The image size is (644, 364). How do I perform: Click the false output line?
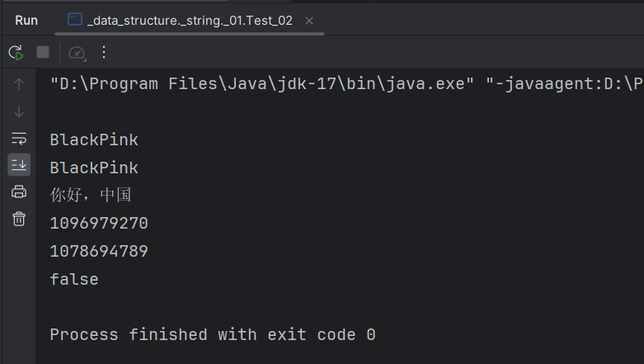tap(74, 279)
